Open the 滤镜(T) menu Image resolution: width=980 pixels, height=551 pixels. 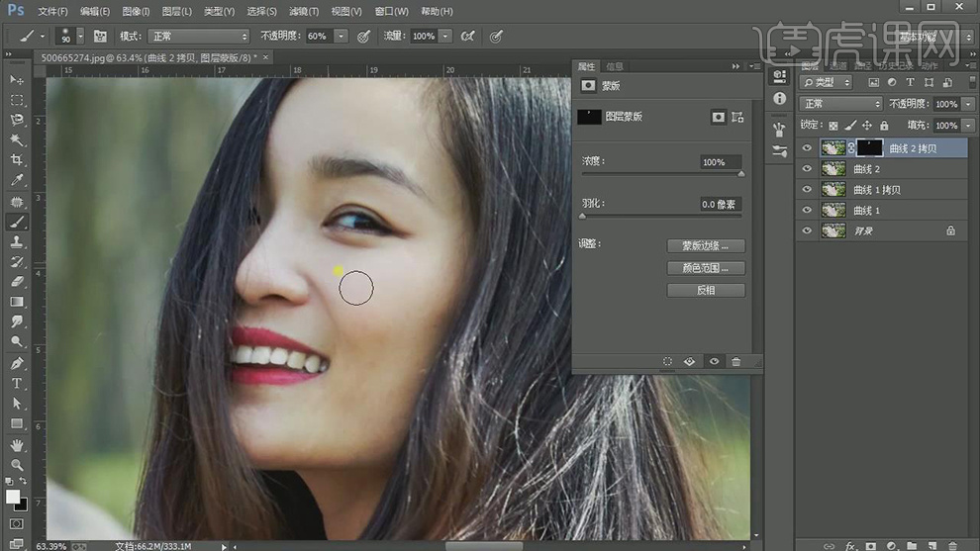(305, 11)
